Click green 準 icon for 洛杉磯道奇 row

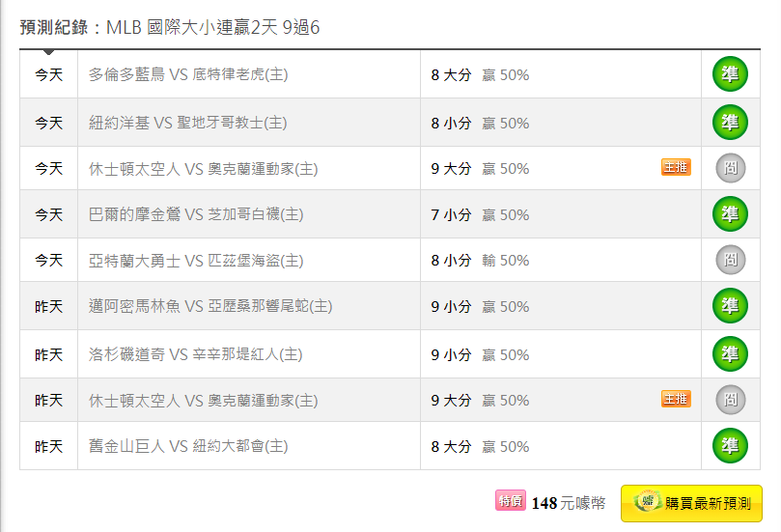click(730, 353)
